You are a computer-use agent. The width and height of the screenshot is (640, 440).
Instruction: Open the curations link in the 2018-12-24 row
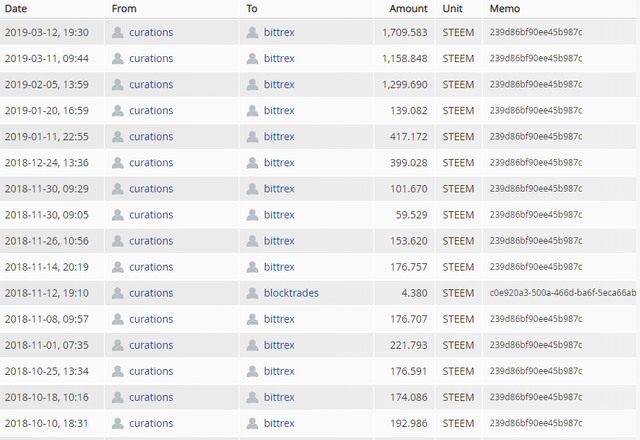point(151,162)
